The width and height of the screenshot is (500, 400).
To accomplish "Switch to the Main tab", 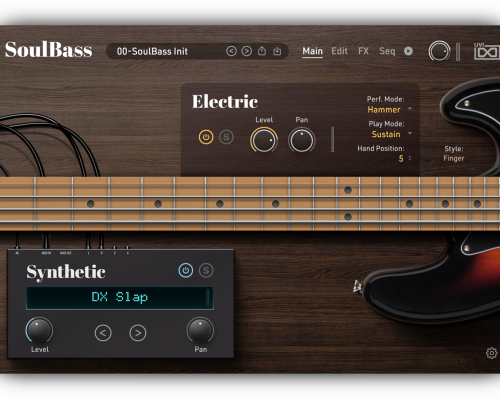I will coord(312,51).
